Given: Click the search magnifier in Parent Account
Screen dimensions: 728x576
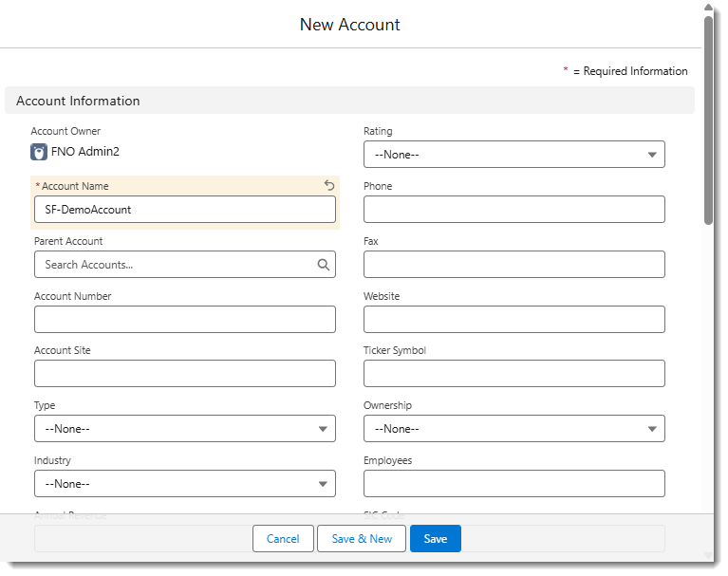Looking at the screenshot, I should 324,265.
